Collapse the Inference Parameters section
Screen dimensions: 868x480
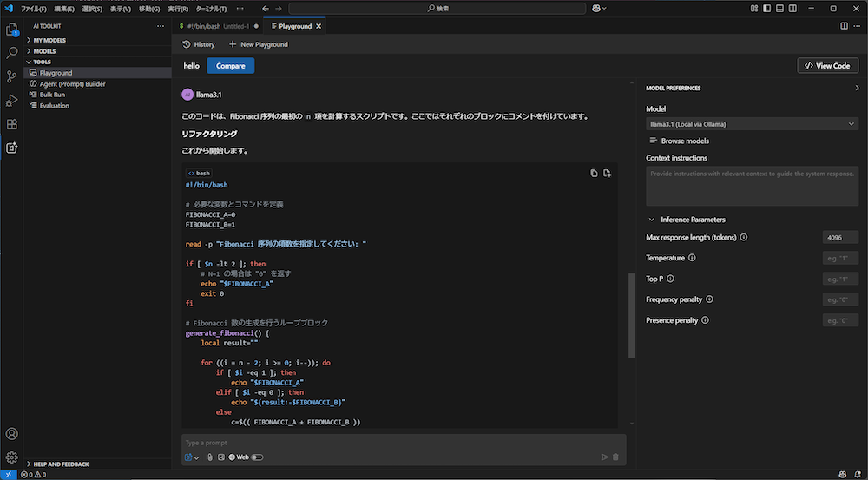(x=653, y=220)
